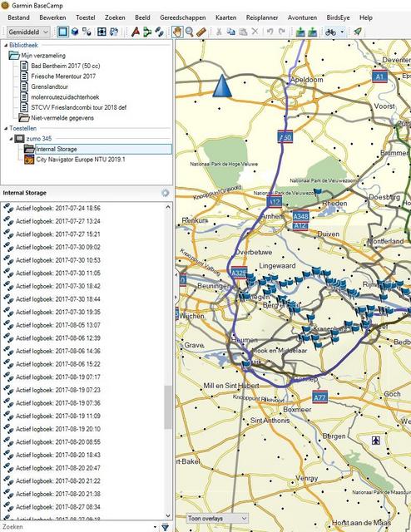This screenshot has width=411, height=532.
Task: Select the measure ruler tool
Action: pos(201,32)
